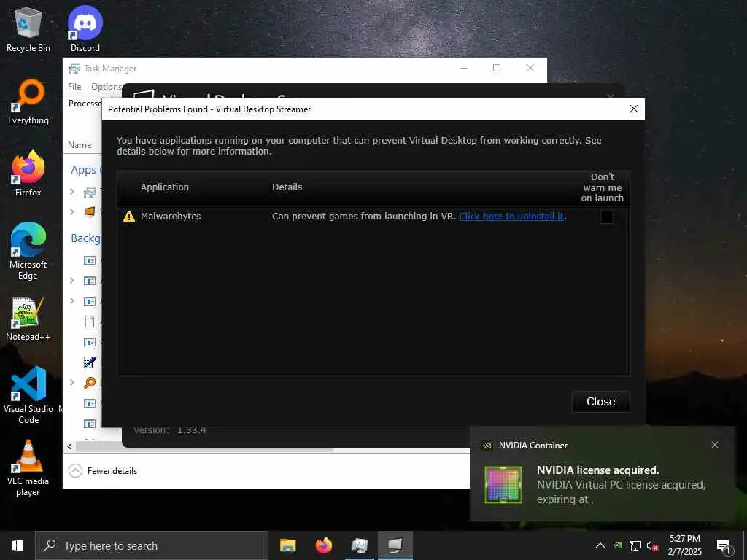The image size is (747, 560).
Task: Open VLC media player shortcut
Action: 28,468
